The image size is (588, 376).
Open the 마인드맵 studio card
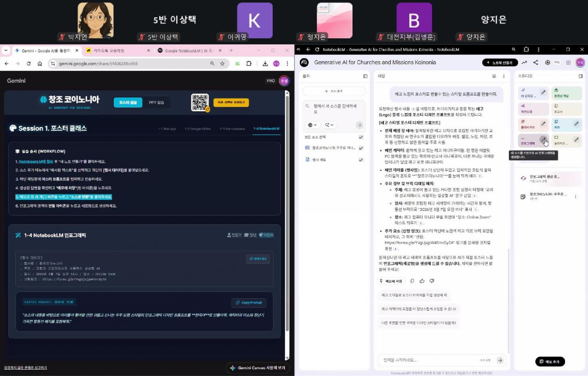pos(533,108)
